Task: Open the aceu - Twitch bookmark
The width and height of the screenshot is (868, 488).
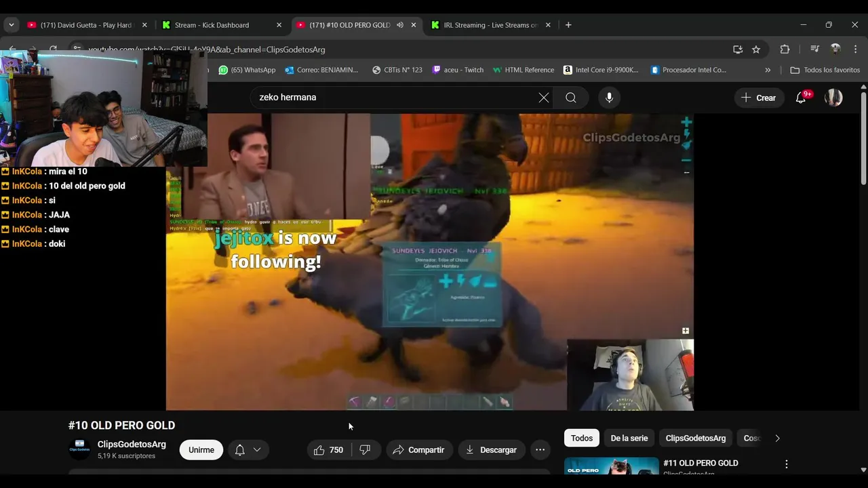Action: point(458,70)
